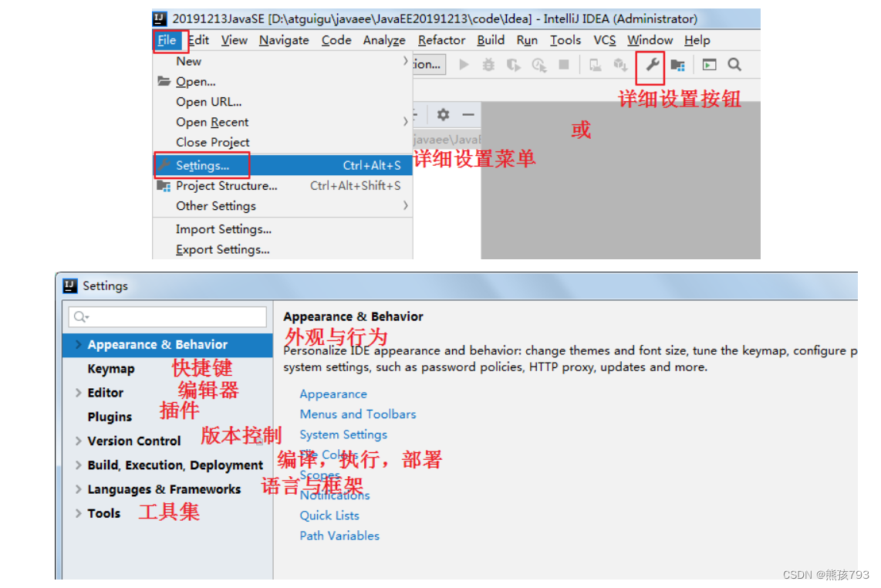Open Project Structure toolbar icon
The height and width of the screenshot is (588, 881).
[x=677, y=66]
